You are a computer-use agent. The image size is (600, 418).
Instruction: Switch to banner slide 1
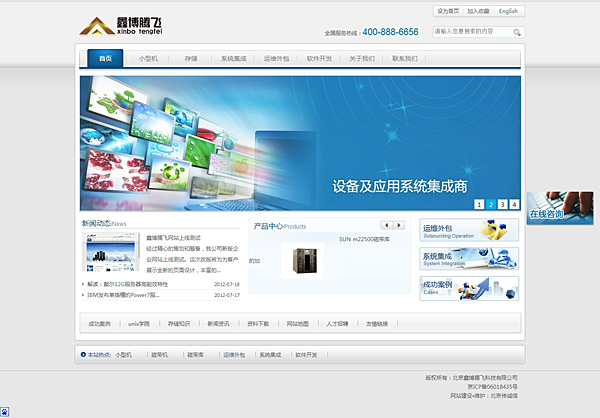(479, 204)
